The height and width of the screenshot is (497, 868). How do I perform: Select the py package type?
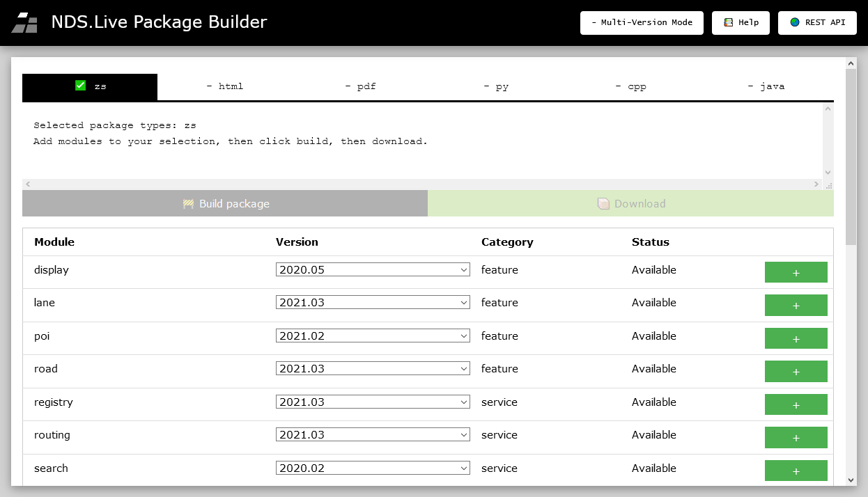point(496,86)
